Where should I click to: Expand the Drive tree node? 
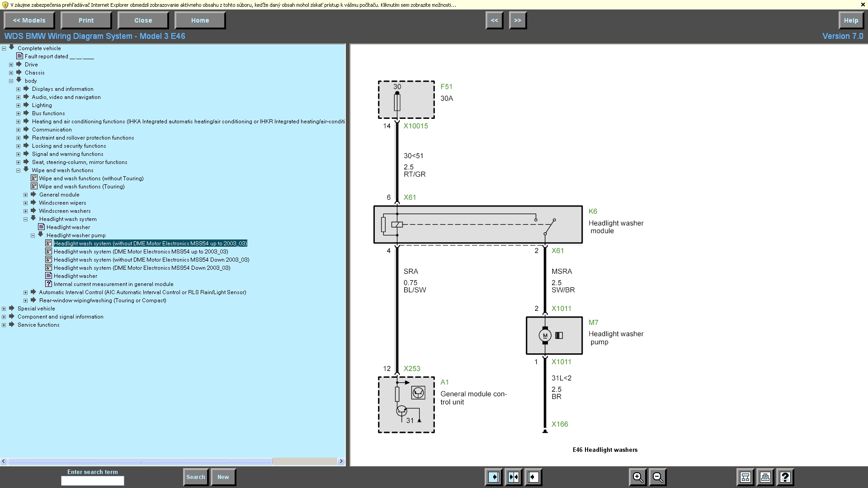(11, 65)
